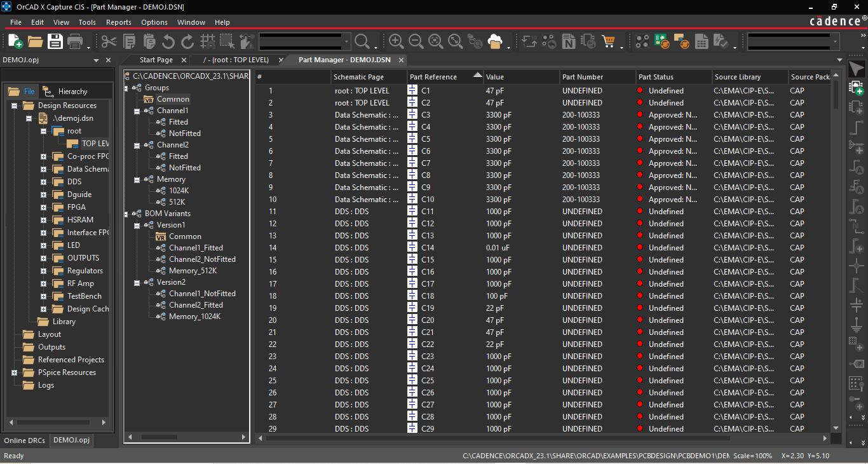Open the Online DRCs bottom tab
Image resolution: width=868 pixels, height=464 pixels.
pyautogui.click(x=24, y=440)
